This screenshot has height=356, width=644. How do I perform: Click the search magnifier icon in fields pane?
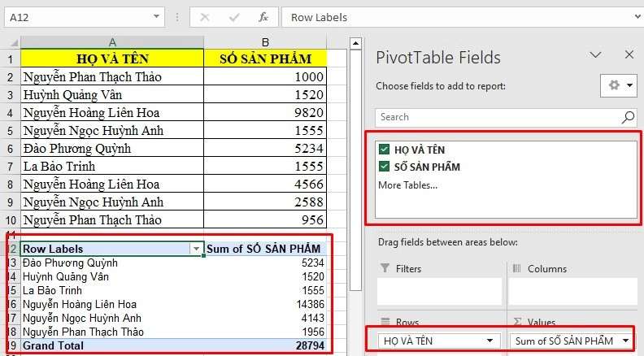[628, 117]
